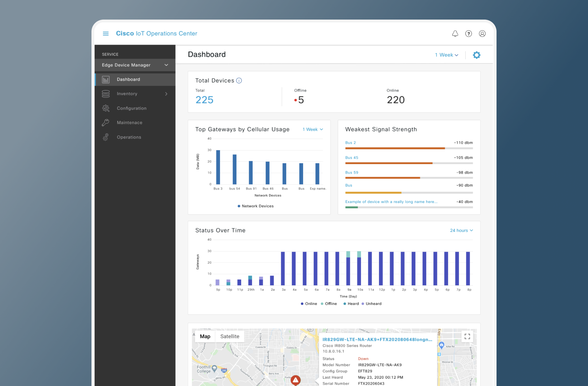Open the user profile icon

tap(482, 34)
